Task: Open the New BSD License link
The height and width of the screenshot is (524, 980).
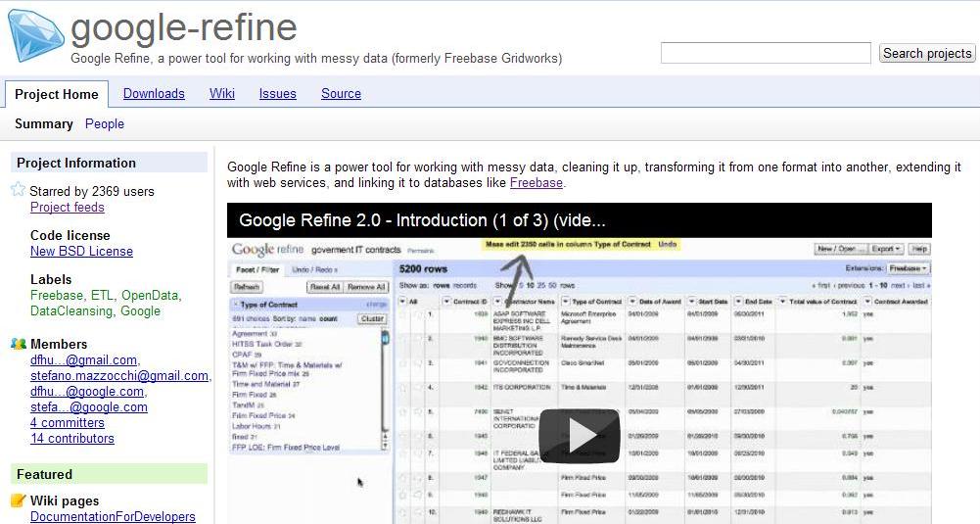Action: (x=82, y=252)
